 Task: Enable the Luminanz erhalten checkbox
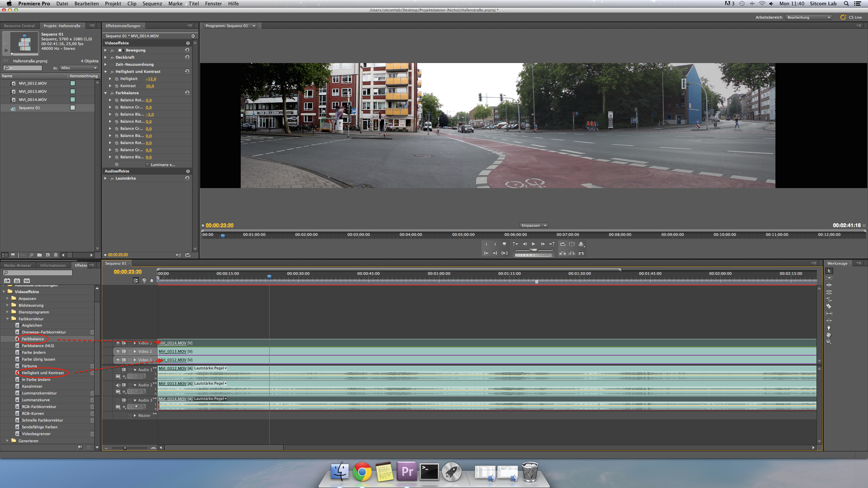coord(147,165)
